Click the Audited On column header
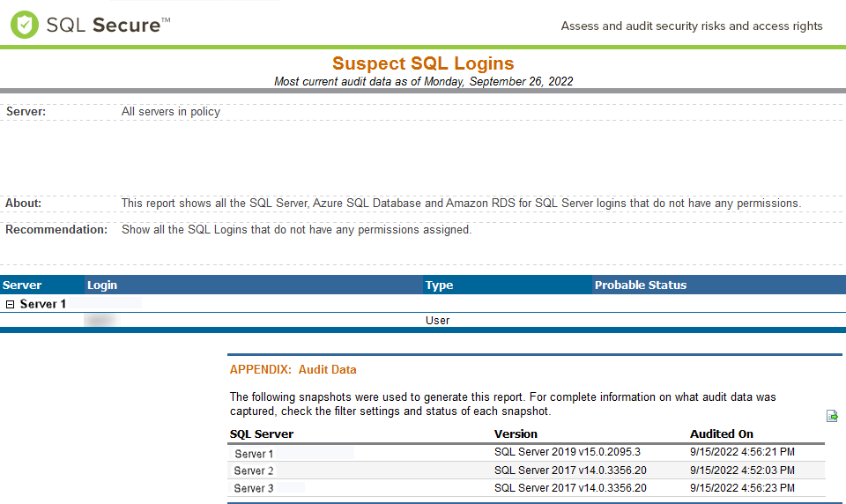 [x=721, y=434]
